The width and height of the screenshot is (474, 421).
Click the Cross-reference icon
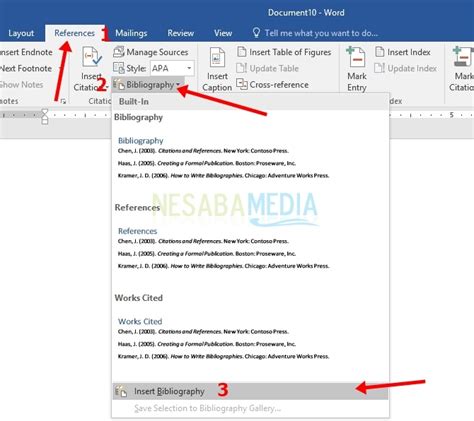coord(242,84)
